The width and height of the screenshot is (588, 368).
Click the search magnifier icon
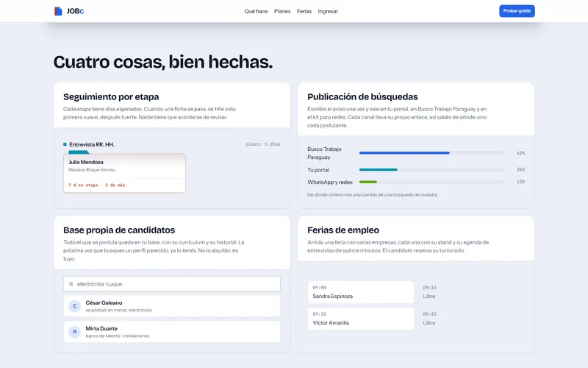click(x=71, y=284)
